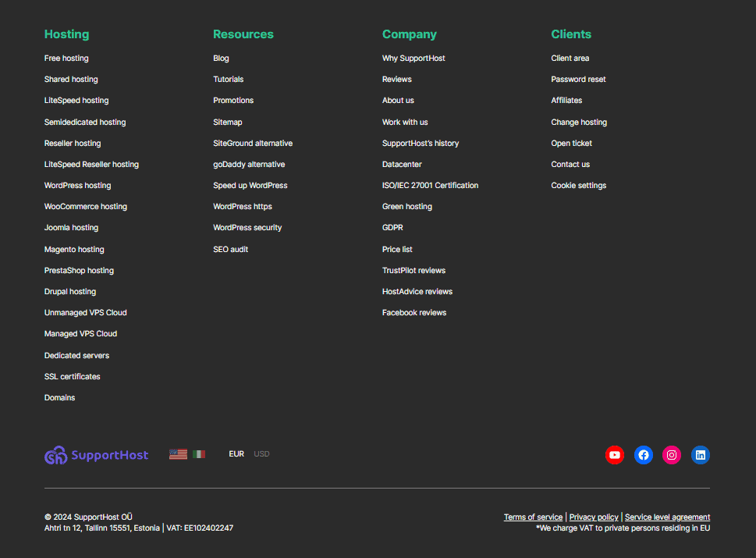
Task: Select EUR as the currency
Action: pyautogui.click(x=236, y=453)
